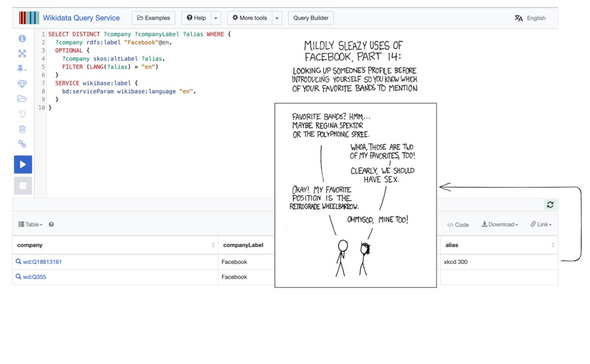
Task: Click the pin display mode icon
Action: [22, 69]
